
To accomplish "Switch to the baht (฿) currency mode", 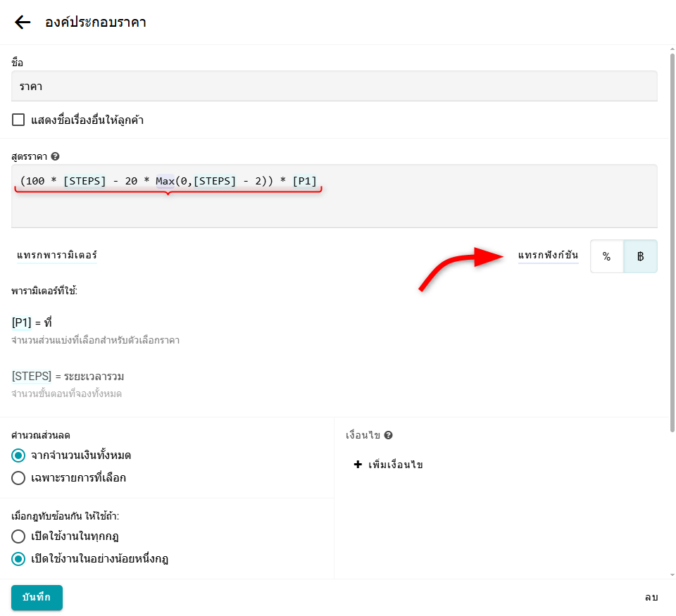I will [x=640, y=256].
